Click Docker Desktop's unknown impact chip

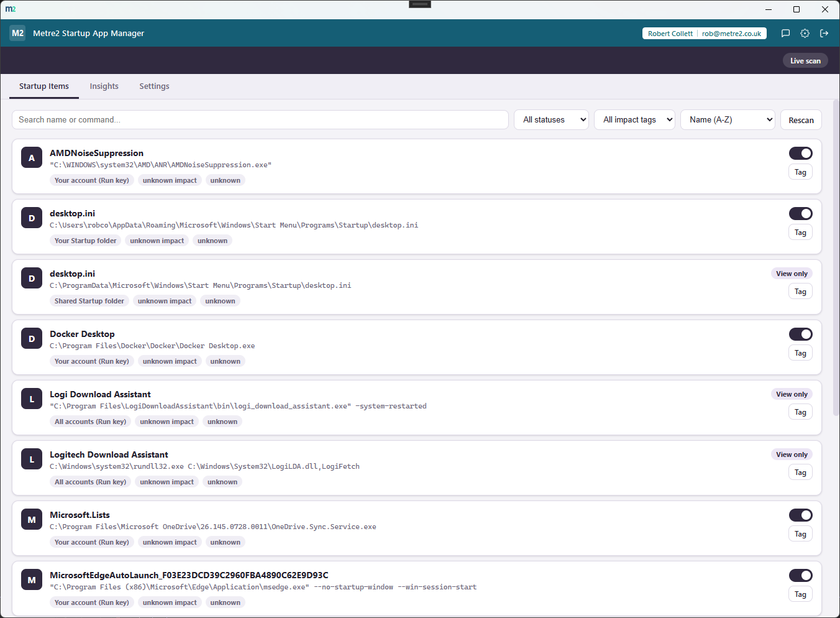(170, 361)
